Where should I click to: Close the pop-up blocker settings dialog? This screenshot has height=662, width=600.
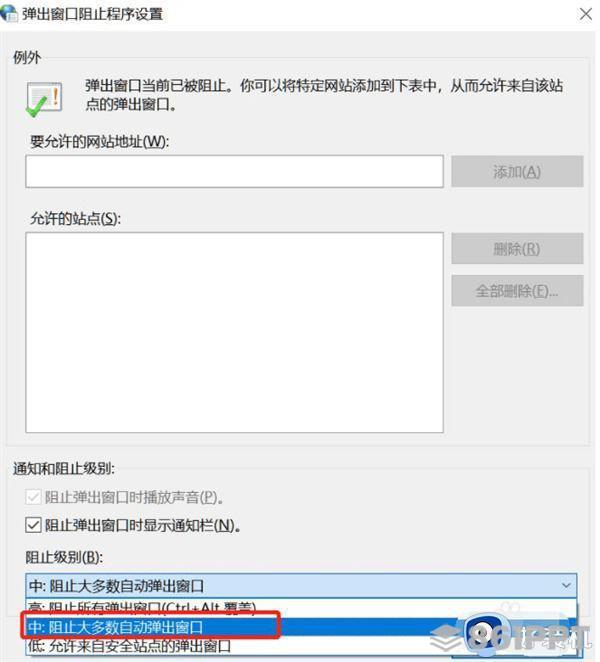point(585,14)
